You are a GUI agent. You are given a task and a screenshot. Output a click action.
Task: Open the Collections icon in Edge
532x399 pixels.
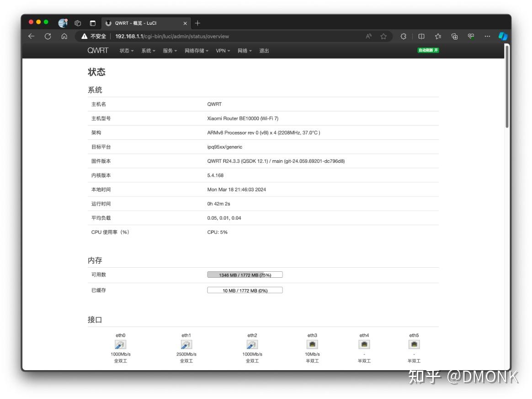[x=455, y=36]
